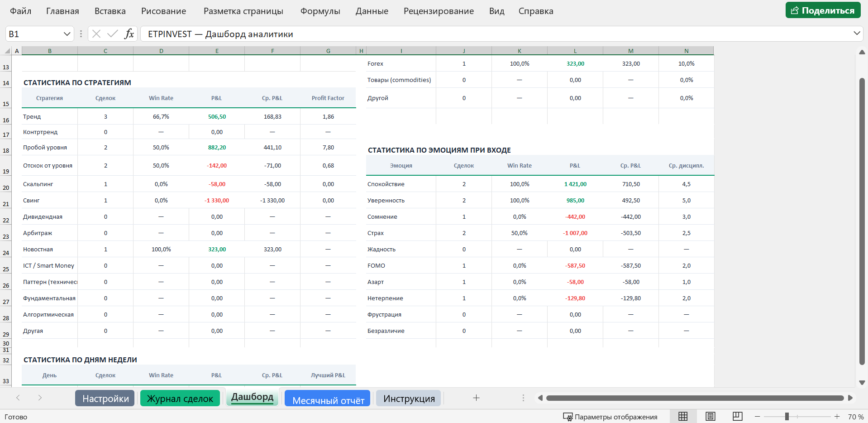This screenshot has height=423, width=868.
Task: Cancel formula entry with X icon
Action: [96, 34]
